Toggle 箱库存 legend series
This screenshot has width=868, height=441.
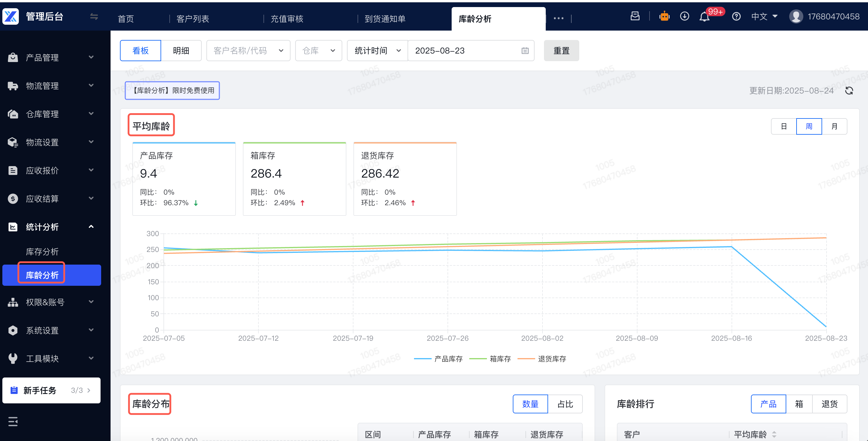(x=490, y=359)
